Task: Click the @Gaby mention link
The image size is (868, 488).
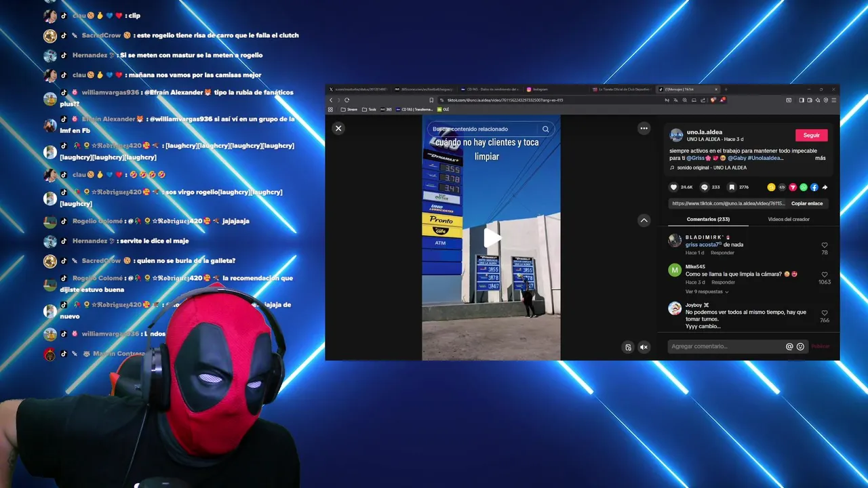Action: tap(736, 158)
